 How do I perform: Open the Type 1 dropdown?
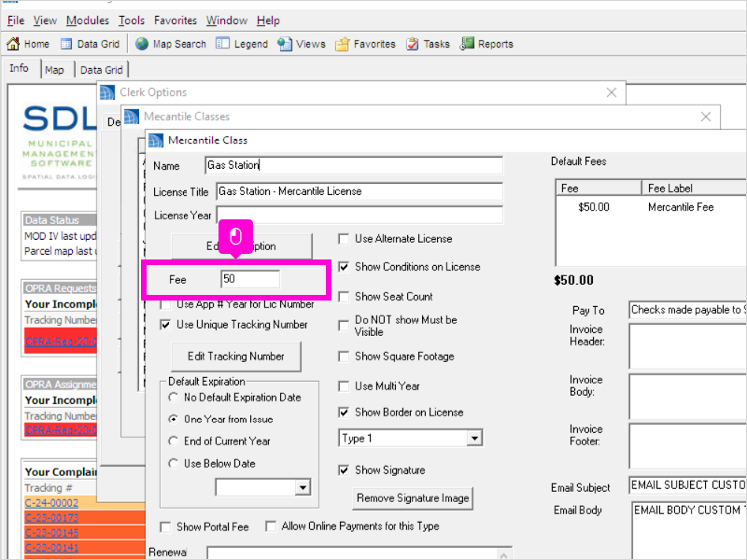pos(474,438)
